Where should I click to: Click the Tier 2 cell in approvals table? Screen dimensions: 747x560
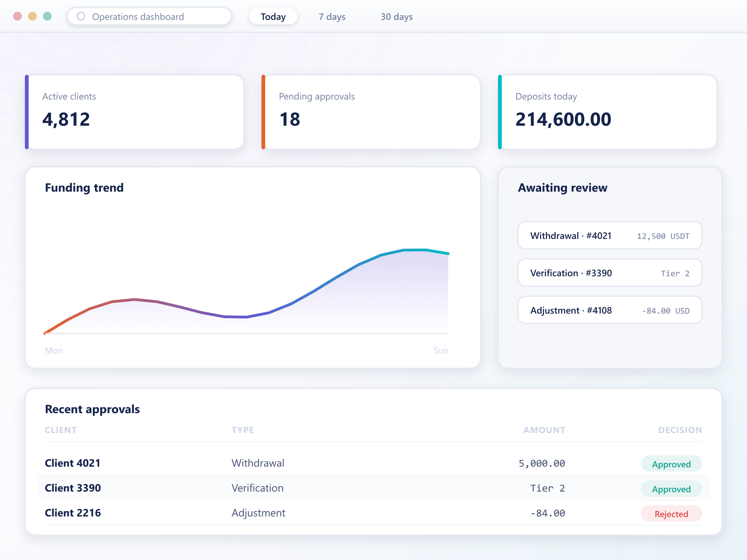[x=548, y=488]
